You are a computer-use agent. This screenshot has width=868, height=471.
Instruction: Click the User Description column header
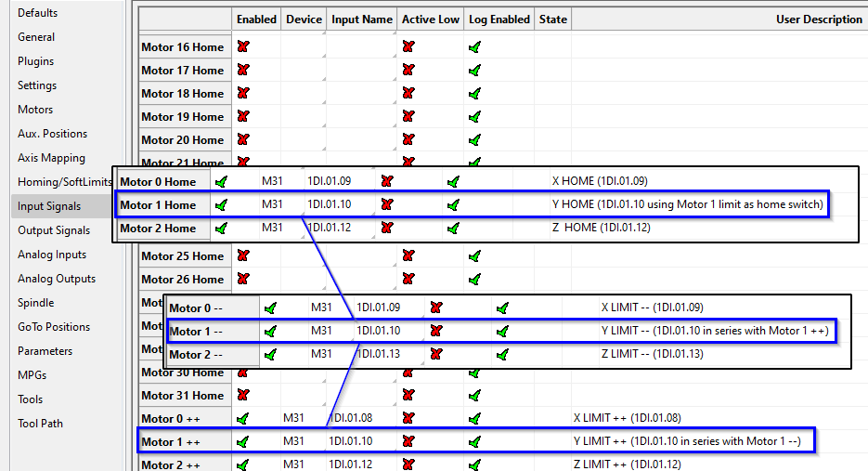[x=819, y=19]
